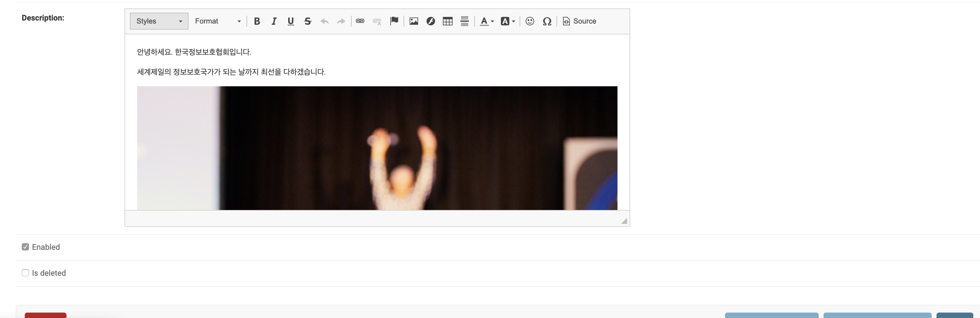Open background color picker dropdown
This screenshot has height=318, width=980.
coord(508,21)
